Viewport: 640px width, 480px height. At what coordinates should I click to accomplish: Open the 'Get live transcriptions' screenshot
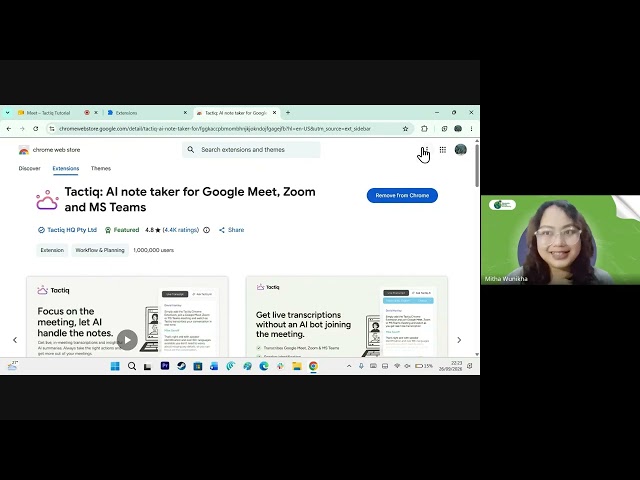(347, 317)
